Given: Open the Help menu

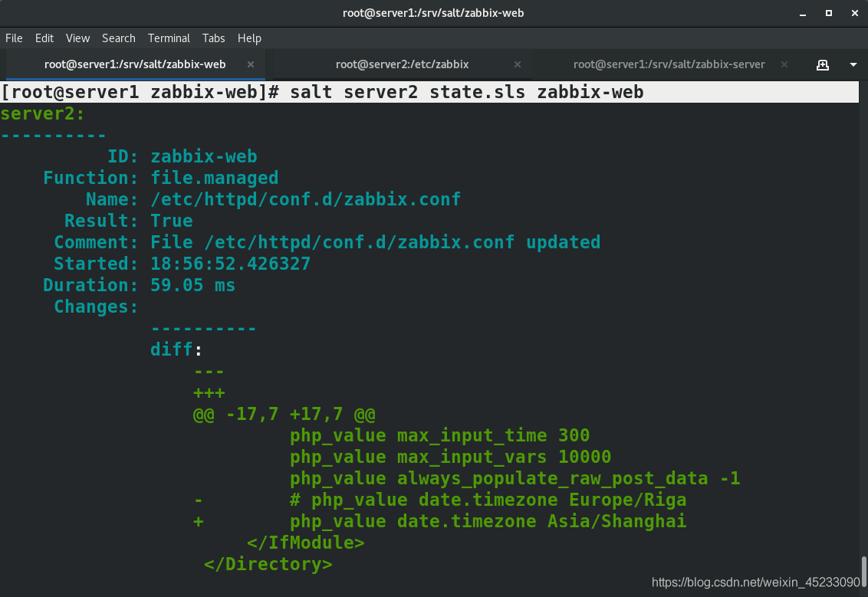Looking at the screenshot, I should [x=249, y=38].
